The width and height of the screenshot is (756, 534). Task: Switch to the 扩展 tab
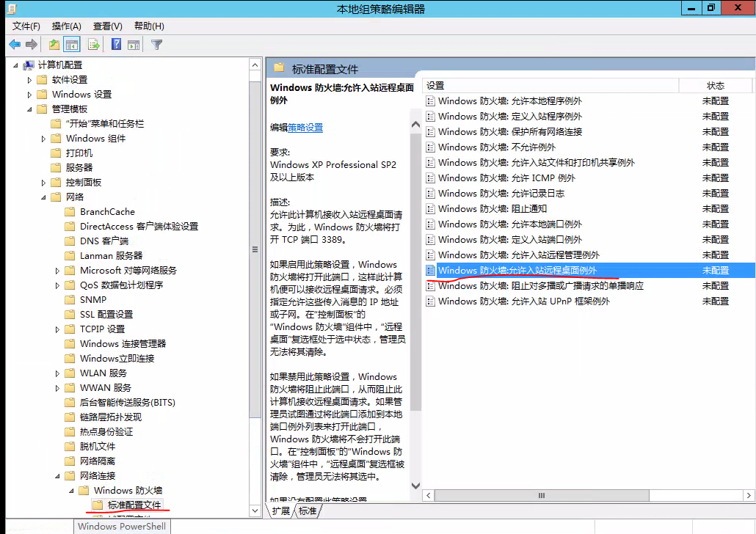281,511
